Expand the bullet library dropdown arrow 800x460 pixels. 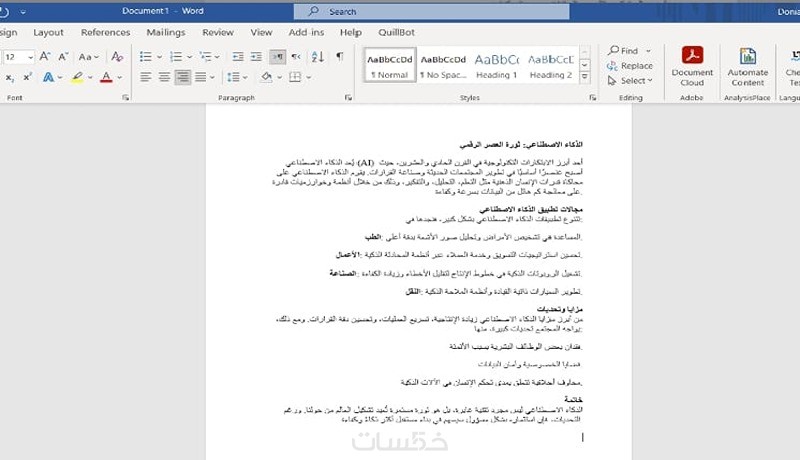(x=159, y=57)
